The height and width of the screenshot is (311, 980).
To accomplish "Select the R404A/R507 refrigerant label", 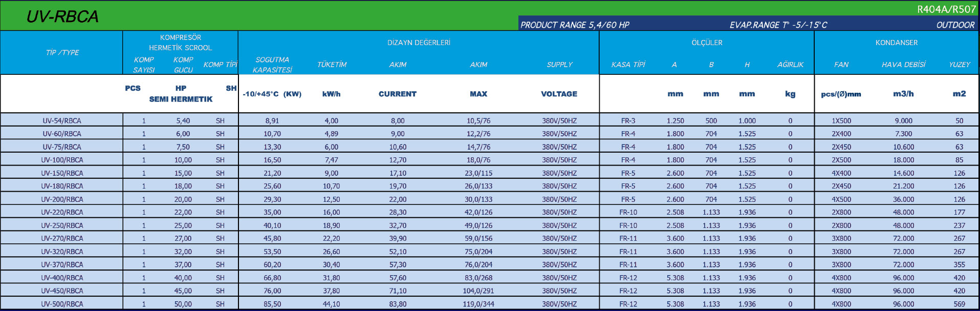I will [946, 9].
